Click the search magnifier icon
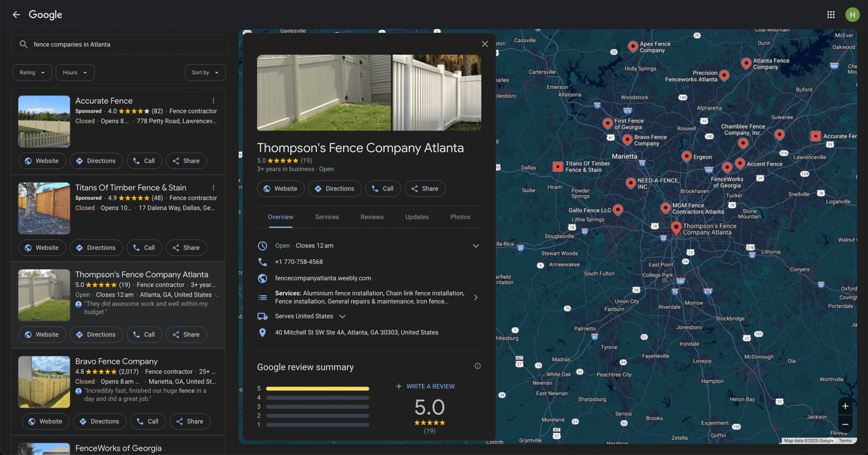The height and width of the screenshot is (455, 868). (x=23, y=45)
